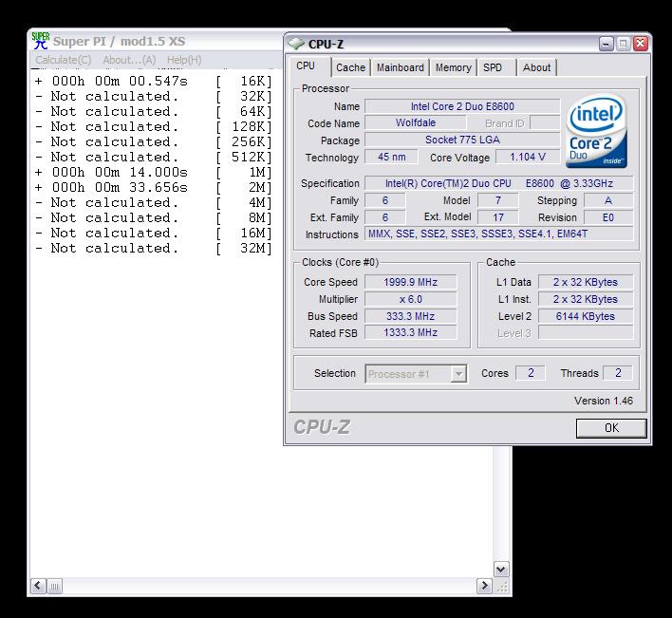Select the 32M Not calculated row

tap(154, 248)
